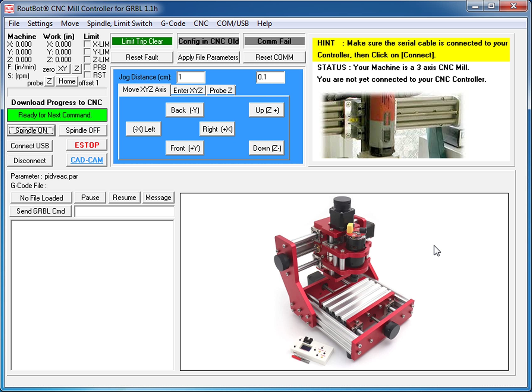This screenshot has height=392, width=532.
Task: Click the 'offset 1' label
Action: [88, 83]
